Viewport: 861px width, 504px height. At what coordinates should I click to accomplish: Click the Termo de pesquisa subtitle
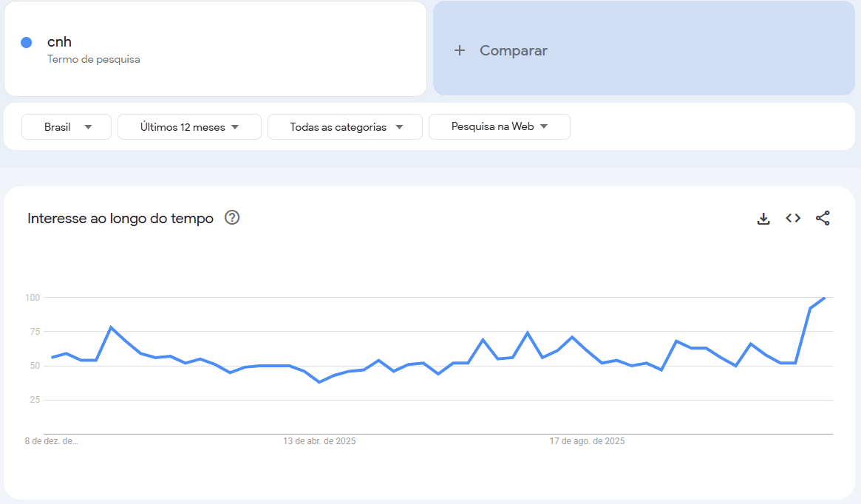tap(94, 59)
